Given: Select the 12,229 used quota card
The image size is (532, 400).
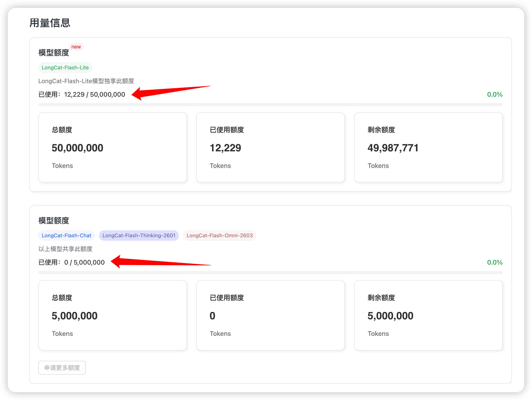Looking at the screenshot, I should click(270, 147).
